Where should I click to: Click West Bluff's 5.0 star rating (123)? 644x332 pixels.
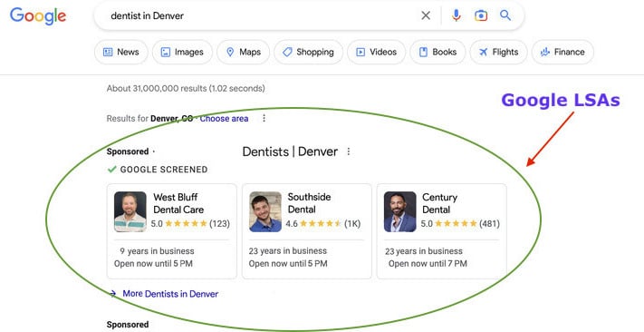coord(190,224)
